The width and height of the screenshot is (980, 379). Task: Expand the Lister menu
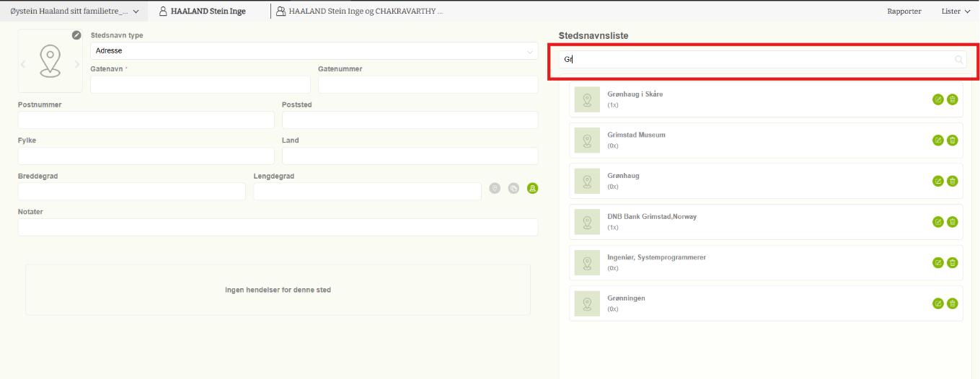point(955,11)
